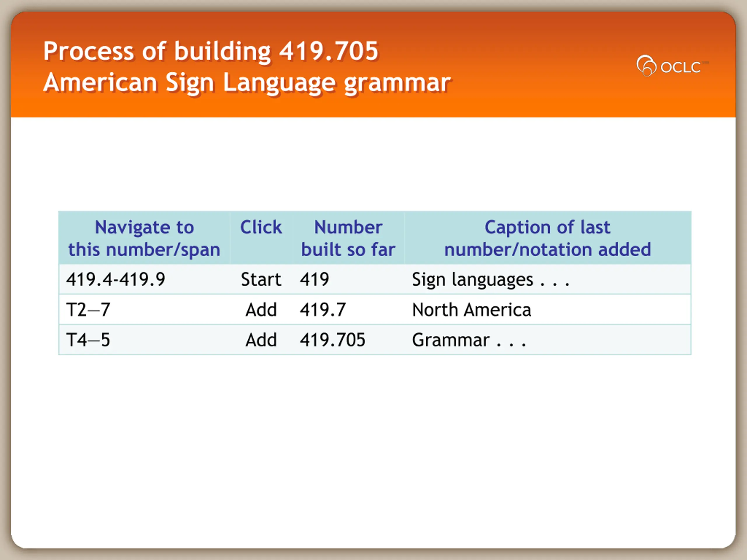This screenshot has height=560, width=747.
Task: Click the slide title 'Process of building 419.705'
Action: click(x=211, y=51)
